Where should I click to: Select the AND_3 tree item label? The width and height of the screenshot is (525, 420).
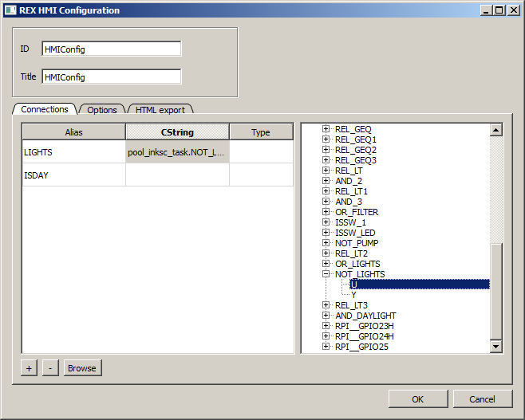coord(349,202)
